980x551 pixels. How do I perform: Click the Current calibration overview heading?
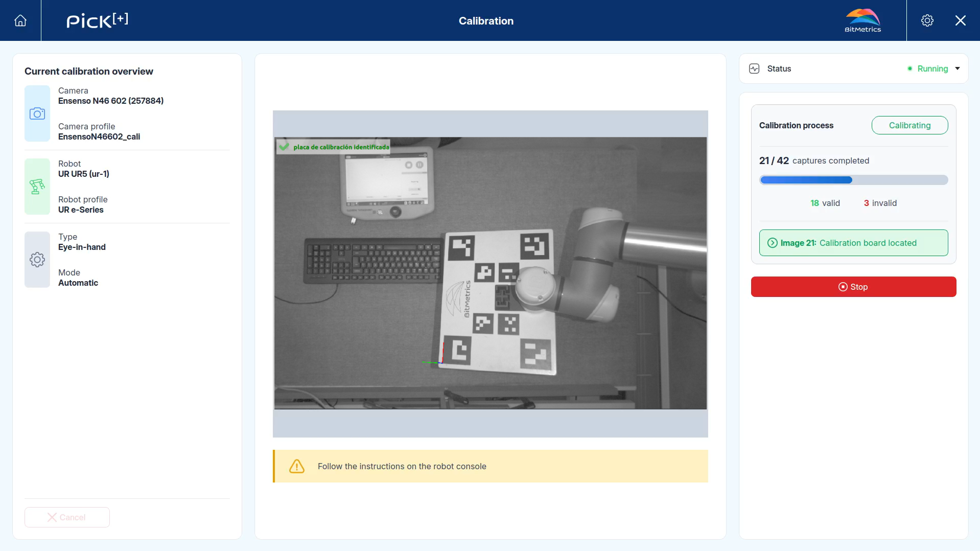tap(89, 71)
